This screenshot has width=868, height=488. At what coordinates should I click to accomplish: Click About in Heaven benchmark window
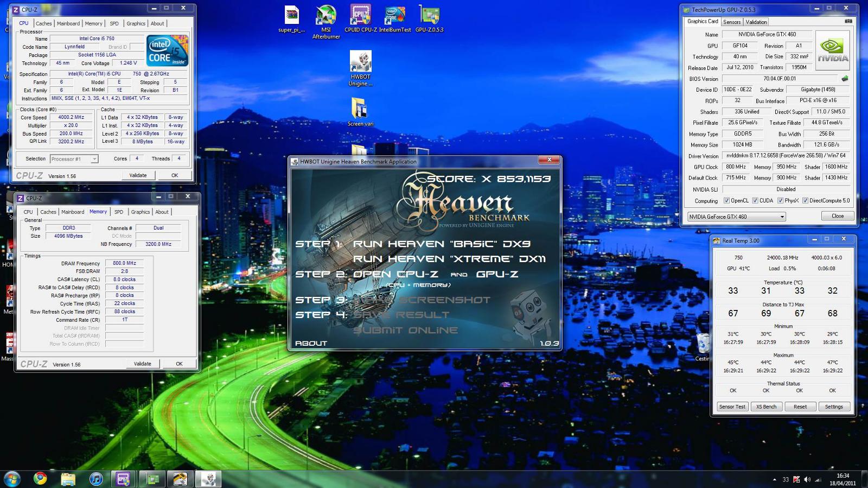311,344
